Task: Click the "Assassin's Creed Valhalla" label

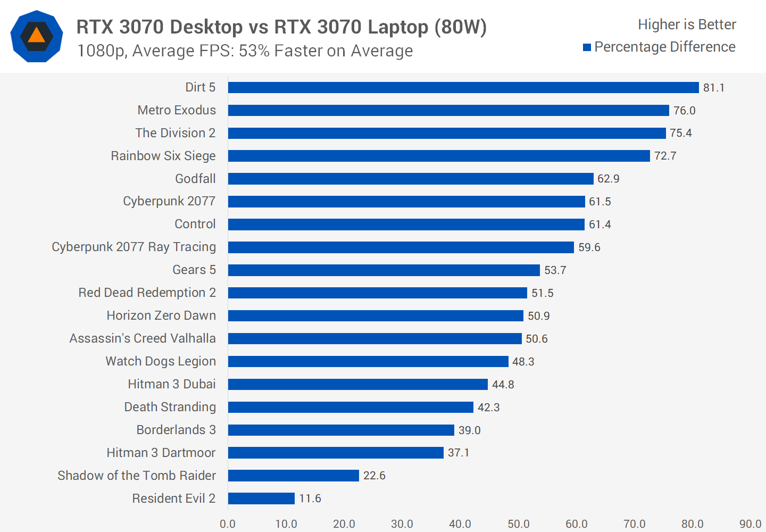Action: 143,338
